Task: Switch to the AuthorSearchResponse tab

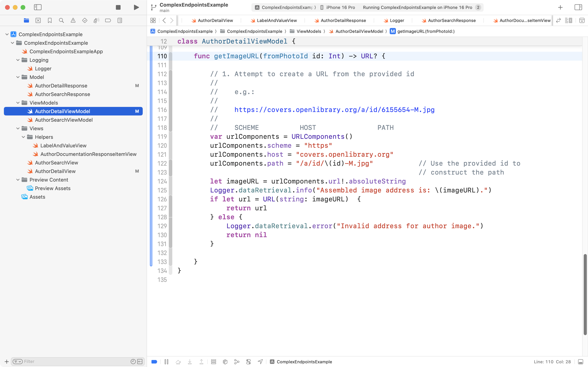Action: 451,20
